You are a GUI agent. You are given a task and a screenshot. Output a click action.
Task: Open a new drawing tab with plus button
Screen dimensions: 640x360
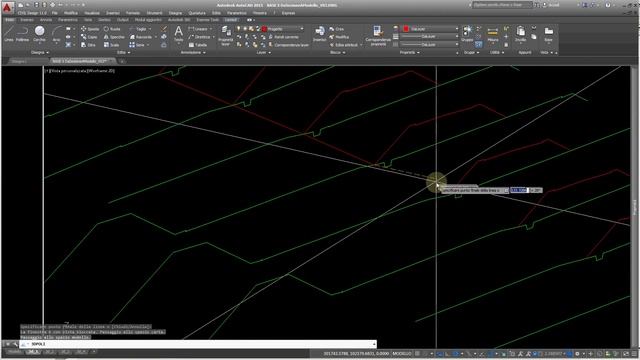(x=122, y=61)
